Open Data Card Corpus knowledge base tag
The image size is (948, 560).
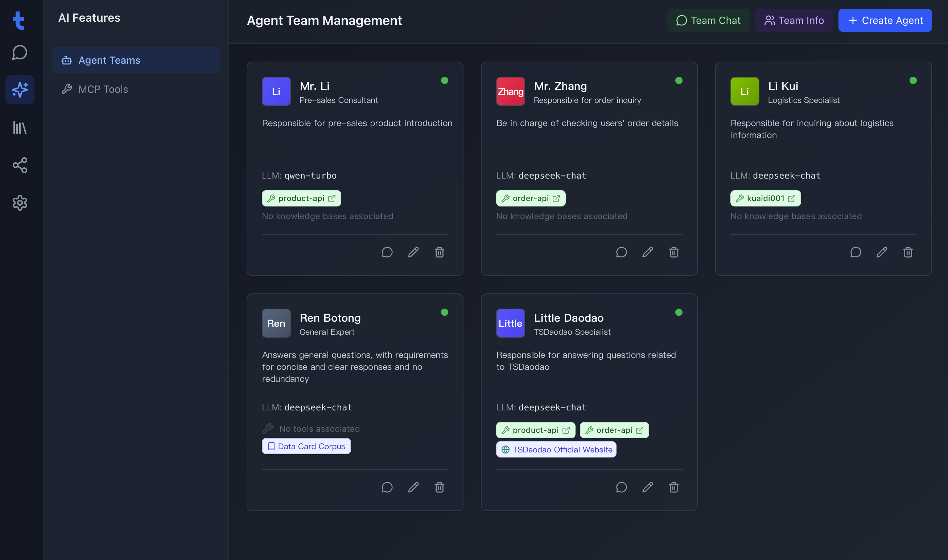tap(306, 446)
